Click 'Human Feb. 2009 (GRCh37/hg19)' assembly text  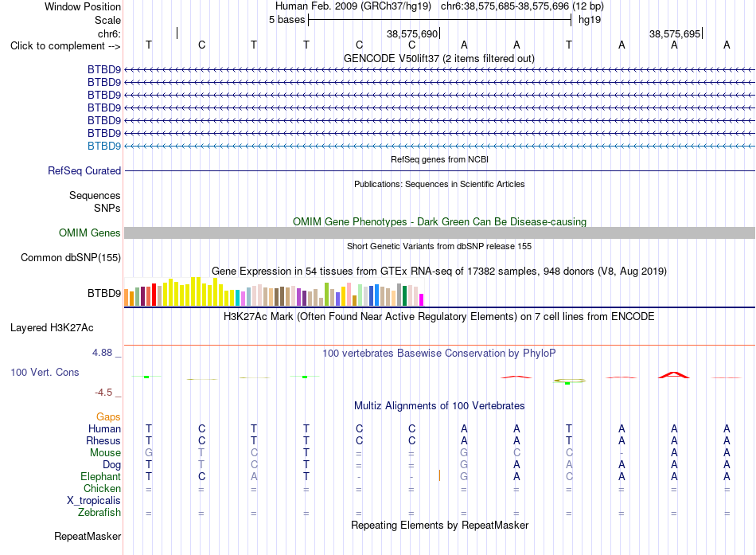click(353, 6)
